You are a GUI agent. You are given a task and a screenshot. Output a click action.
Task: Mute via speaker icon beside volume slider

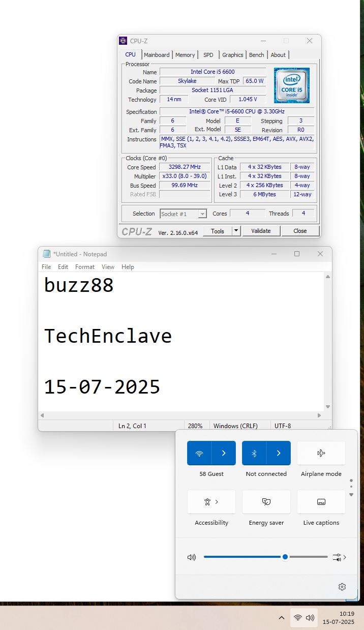(x=192, y=557)
